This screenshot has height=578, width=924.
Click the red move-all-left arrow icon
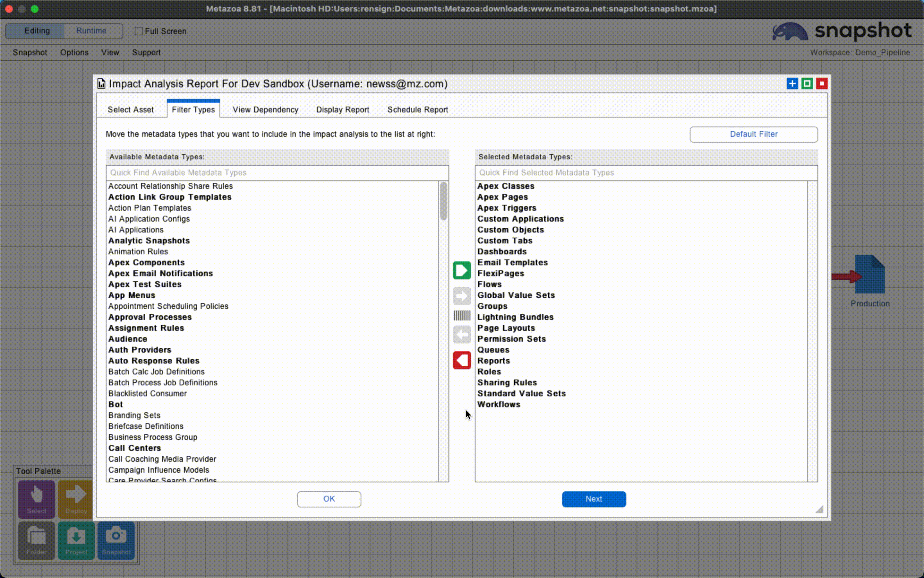[462, 361]
